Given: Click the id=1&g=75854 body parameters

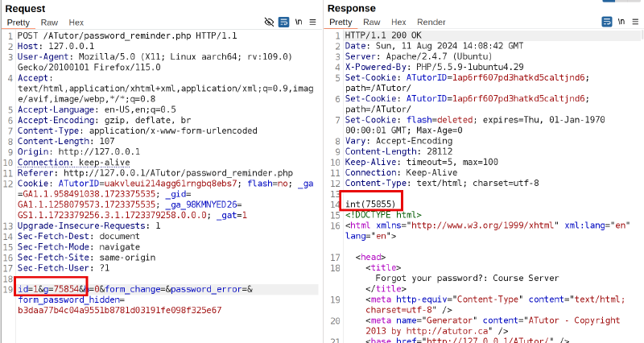Looking at the screenshot, I should click(x=48, y=289).
